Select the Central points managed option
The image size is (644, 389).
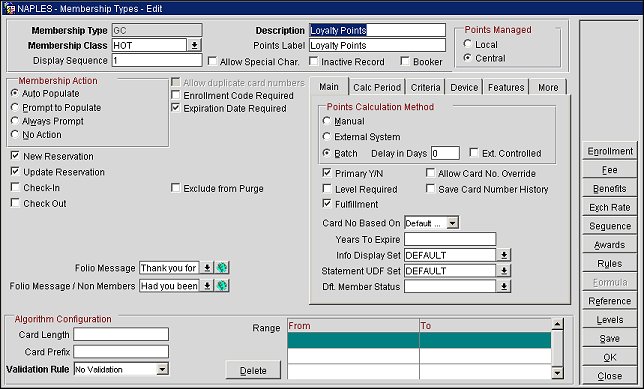tap(467, 58)
